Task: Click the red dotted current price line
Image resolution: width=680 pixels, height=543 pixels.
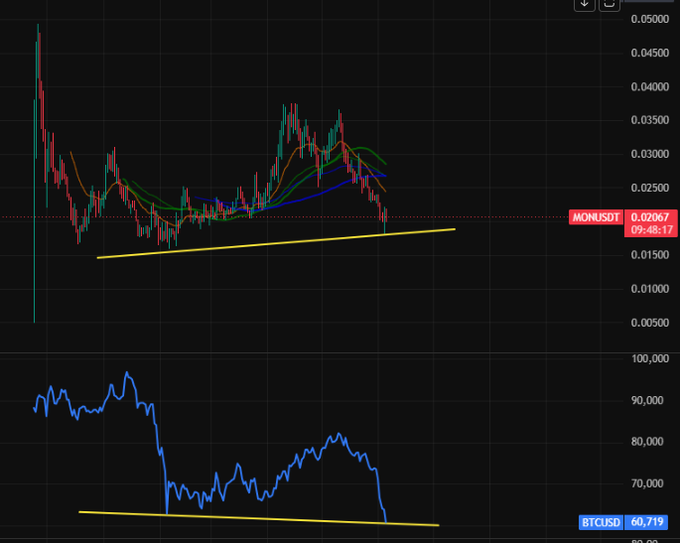Action: coord(284,217)
